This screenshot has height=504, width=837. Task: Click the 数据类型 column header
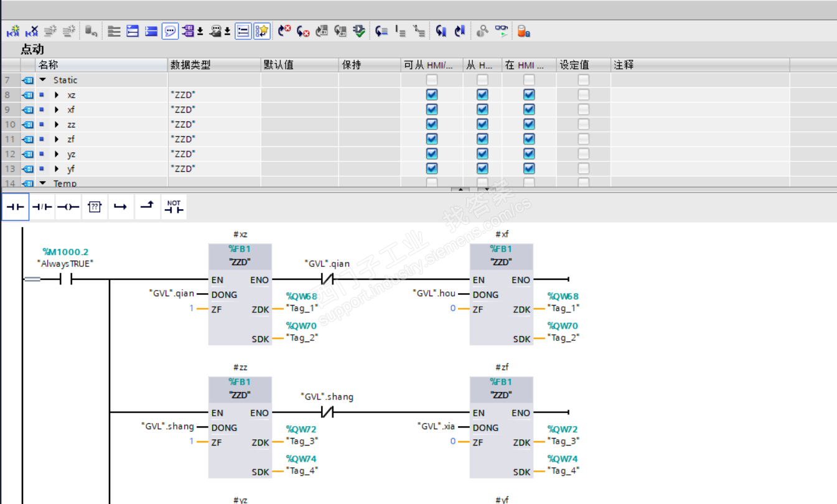click(214, 65)
